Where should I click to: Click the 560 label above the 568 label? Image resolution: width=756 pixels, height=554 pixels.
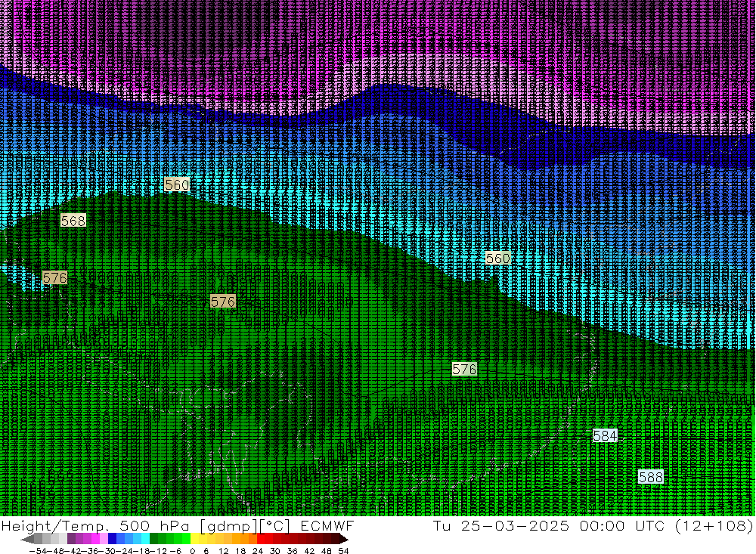[177, 184]
